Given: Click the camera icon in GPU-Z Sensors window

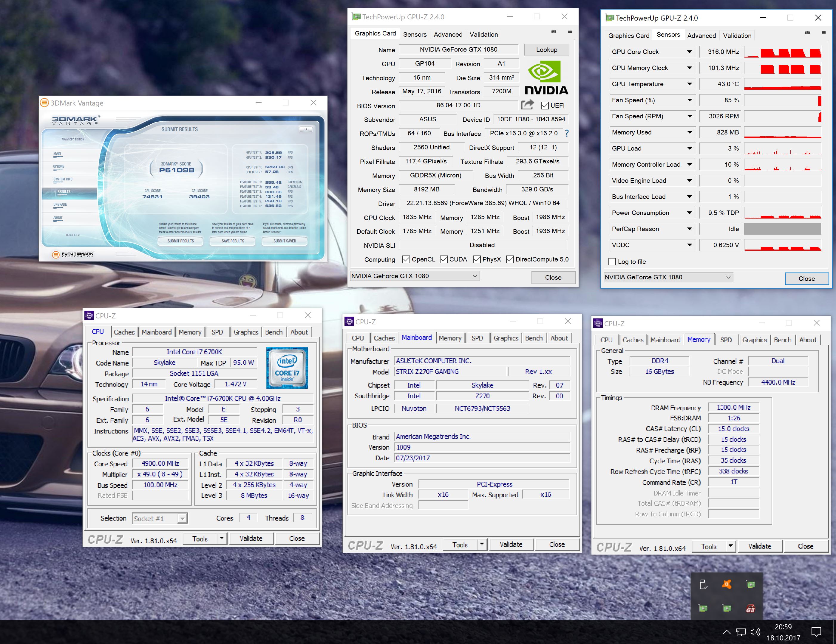Looking at the screenshot, I should pyautogui.click(x=807, y=33).
